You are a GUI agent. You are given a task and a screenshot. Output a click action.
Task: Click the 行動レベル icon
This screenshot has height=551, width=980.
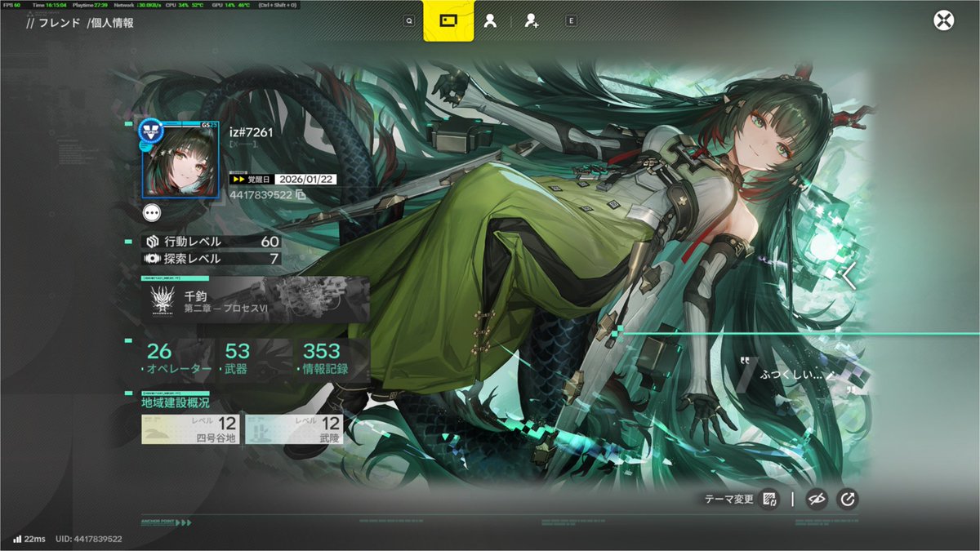pyautogui.click(x=152, y=242)
